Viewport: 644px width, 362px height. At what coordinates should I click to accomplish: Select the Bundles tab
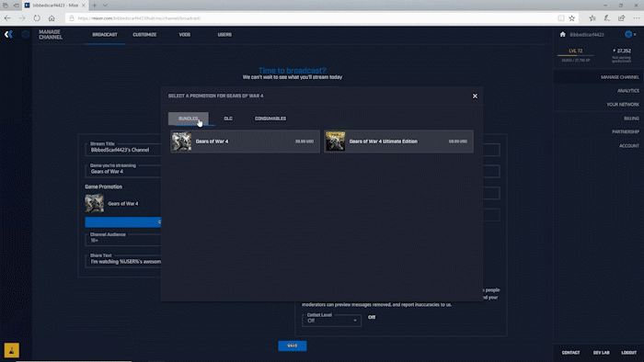click(188, 119)
